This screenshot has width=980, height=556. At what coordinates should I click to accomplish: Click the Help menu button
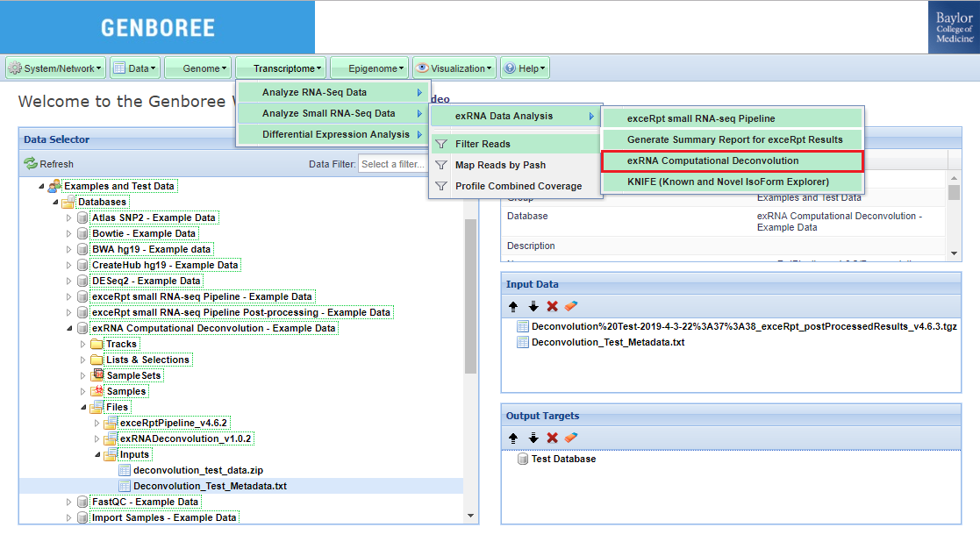tap(525, 68)
